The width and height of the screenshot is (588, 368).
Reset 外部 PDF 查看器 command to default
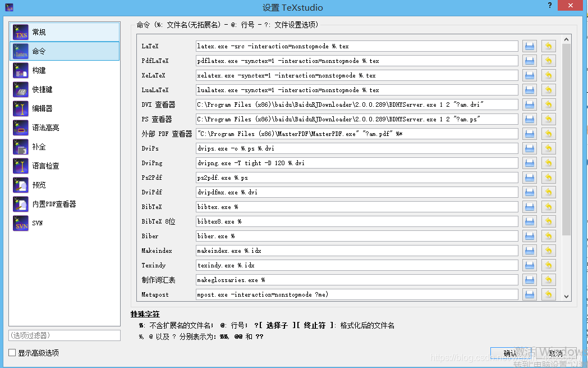tap(548, 134)
